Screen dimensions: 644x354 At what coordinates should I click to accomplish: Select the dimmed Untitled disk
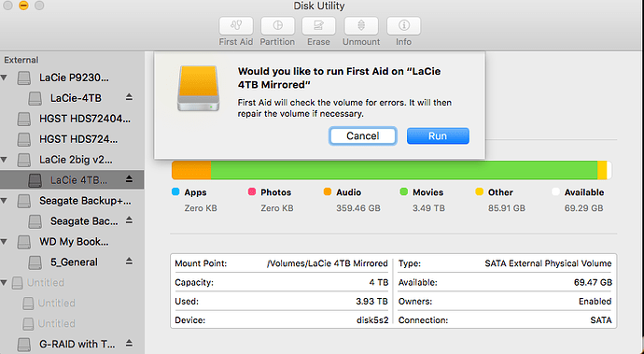72,283
